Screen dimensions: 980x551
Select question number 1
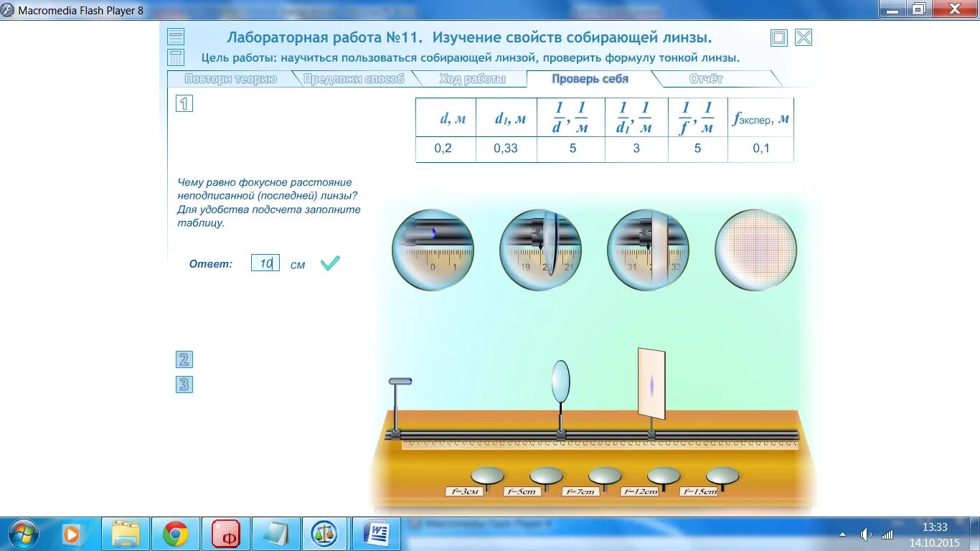tap(184, 104)
